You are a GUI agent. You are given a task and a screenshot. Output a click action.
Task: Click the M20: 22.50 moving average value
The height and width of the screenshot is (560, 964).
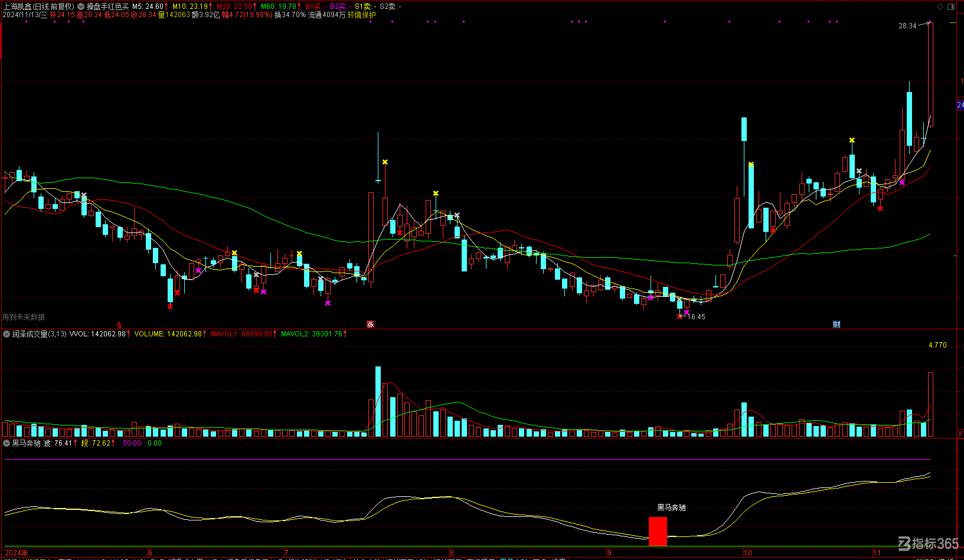(237, 6)
